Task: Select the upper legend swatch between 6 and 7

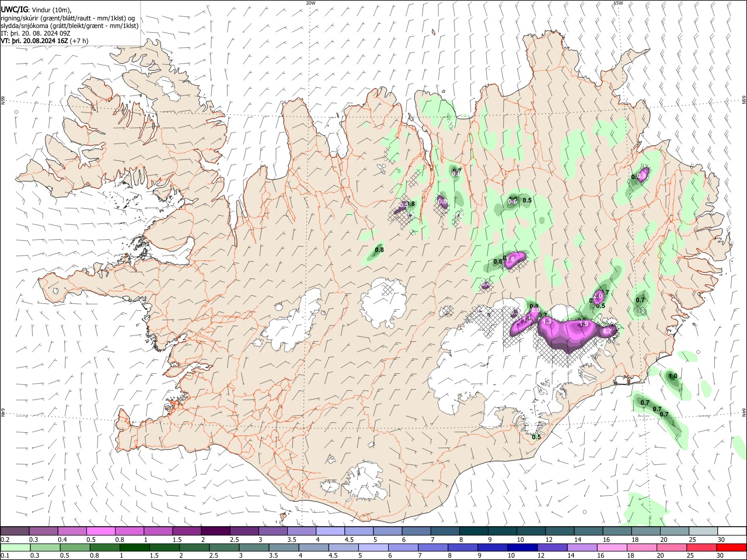Action: [x=416, y=531]
